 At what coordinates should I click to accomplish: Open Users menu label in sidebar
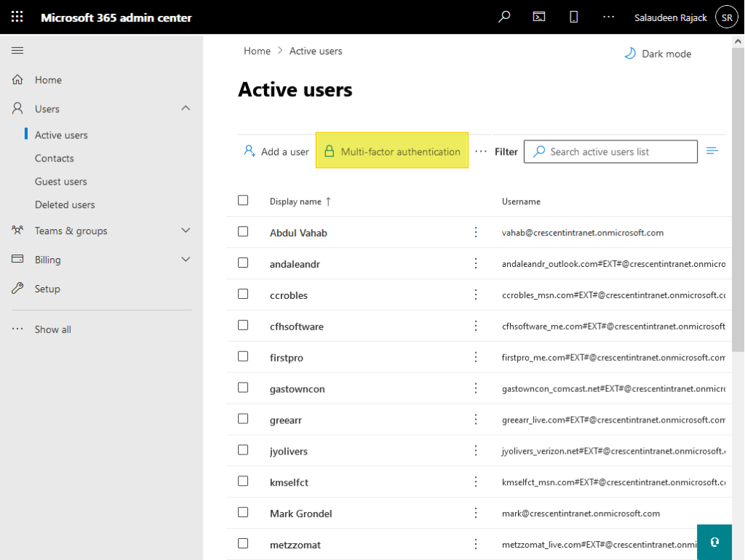[x=47, y=109]
